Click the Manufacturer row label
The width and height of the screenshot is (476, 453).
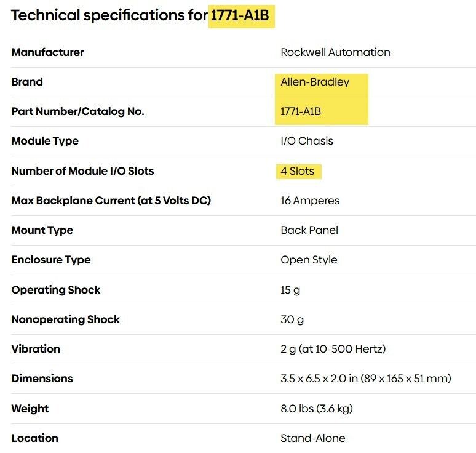pyautogui.click(x=47, y=52)
